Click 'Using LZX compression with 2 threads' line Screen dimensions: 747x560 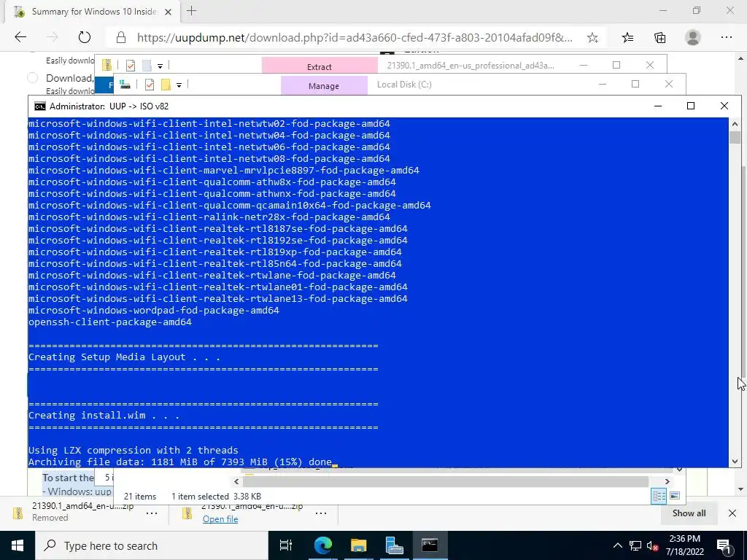133,450
